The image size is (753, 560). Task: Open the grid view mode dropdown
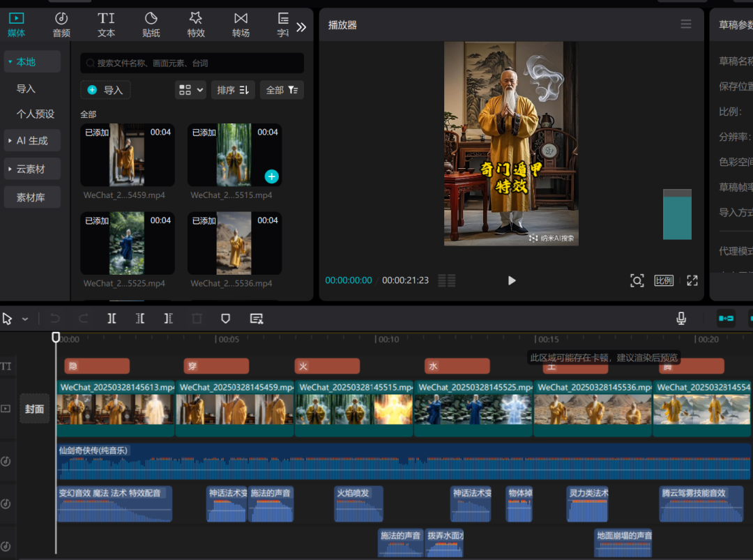(x=190, y=90)
